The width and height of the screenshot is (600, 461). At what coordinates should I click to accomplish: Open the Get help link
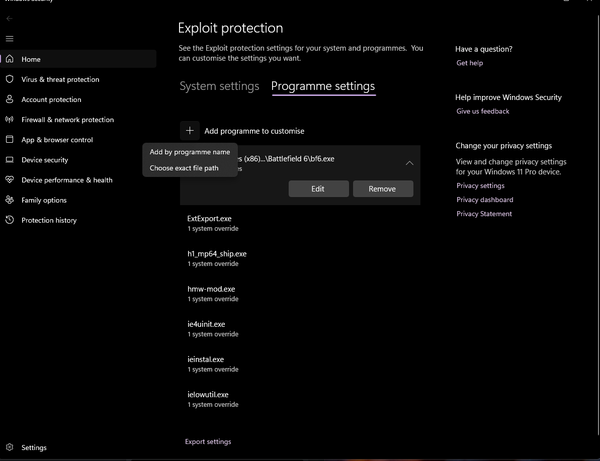pyautogui.click(x=469, y=63)
